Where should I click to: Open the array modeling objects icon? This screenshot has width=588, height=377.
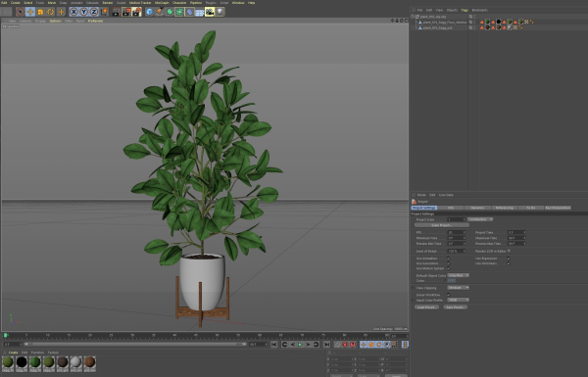pos(179,12)
